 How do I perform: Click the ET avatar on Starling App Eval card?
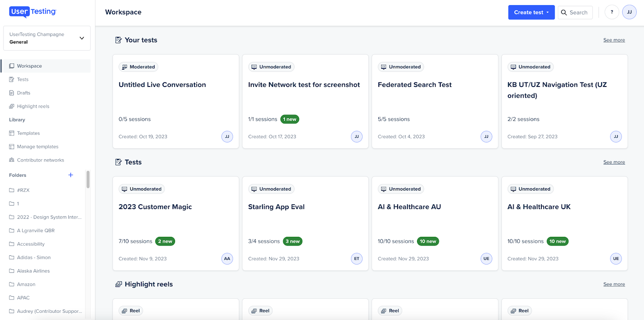[357, 258]
